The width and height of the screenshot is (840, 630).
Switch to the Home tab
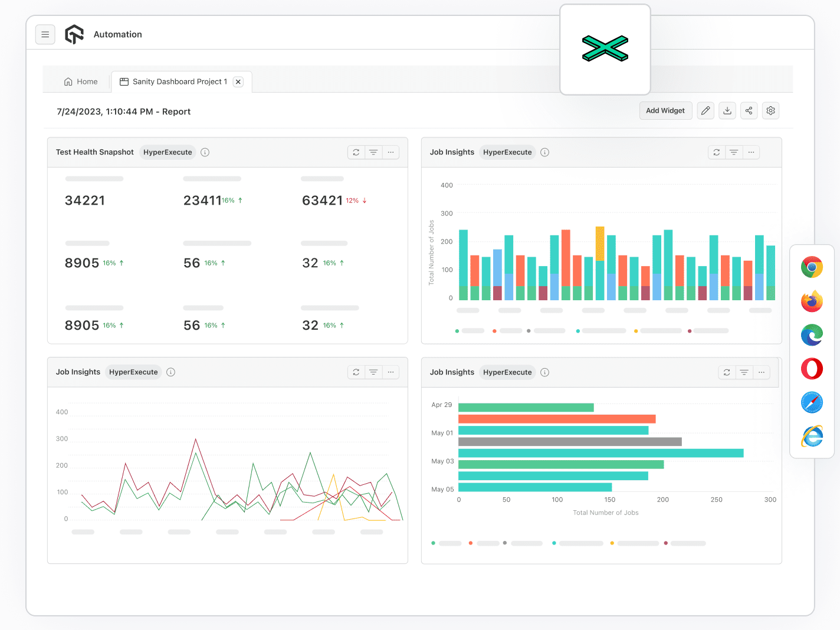81,81
